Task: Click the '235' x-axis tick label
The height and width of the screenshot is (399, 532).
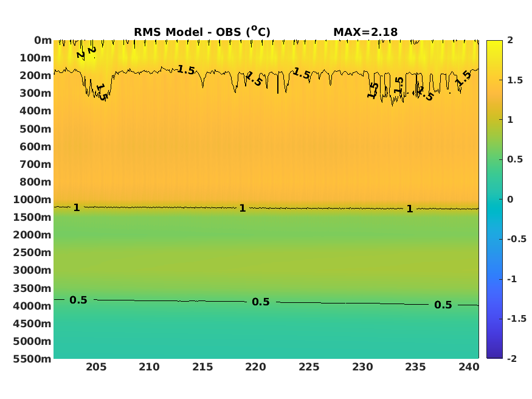Action: 415,367
